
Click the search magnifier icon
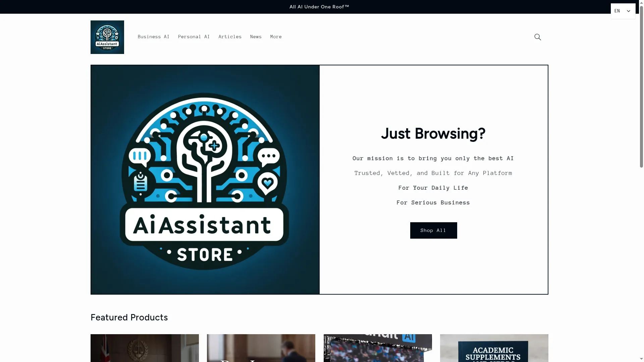point(538,37)
